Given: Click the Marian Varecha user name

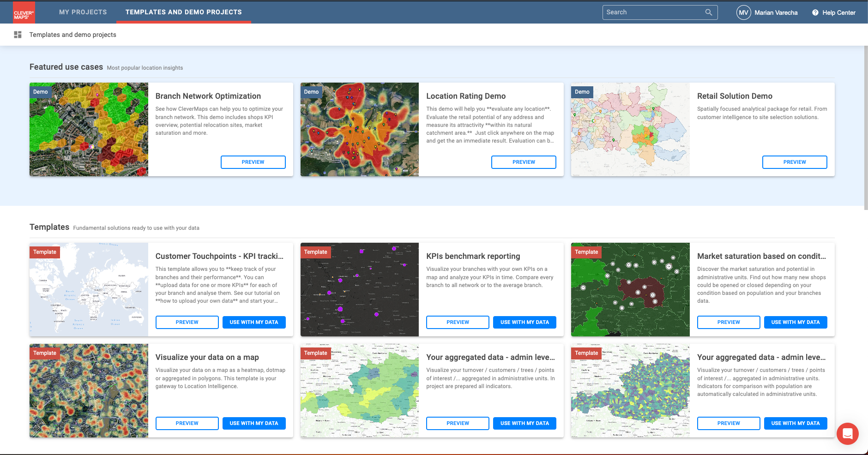Looking at the screenshot, I should tap(776, 12).
